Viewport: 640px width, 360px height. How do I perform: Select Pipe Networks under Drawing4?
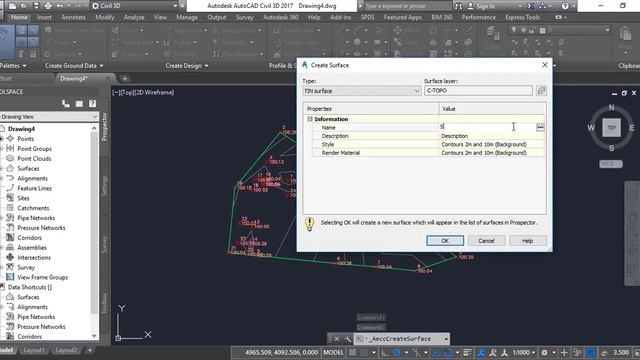(36, 218)
